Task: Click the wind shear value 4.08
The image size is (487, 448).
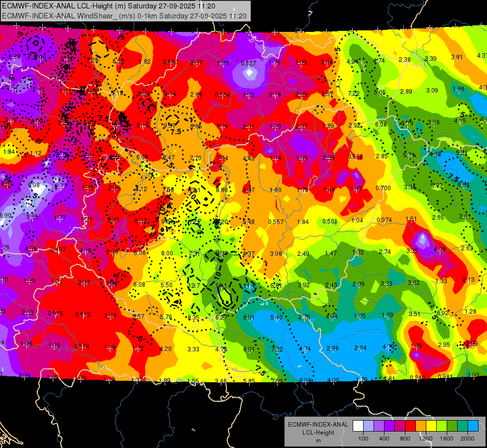Action: click(x=439, y=249)
